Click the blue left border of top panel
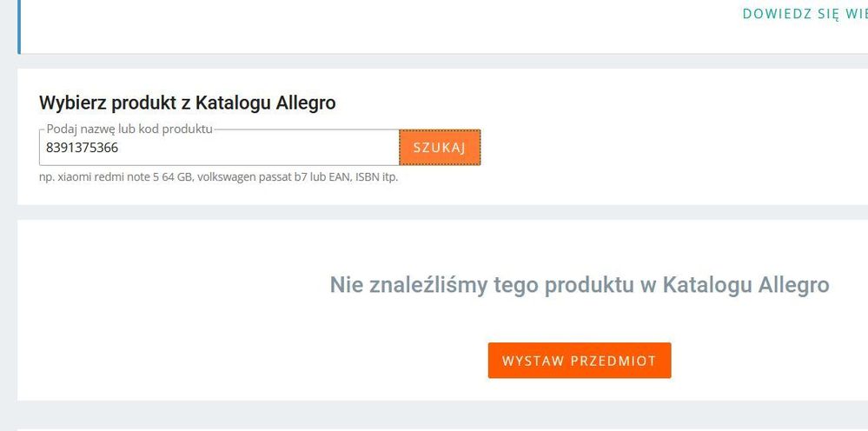 pos(18,26)
